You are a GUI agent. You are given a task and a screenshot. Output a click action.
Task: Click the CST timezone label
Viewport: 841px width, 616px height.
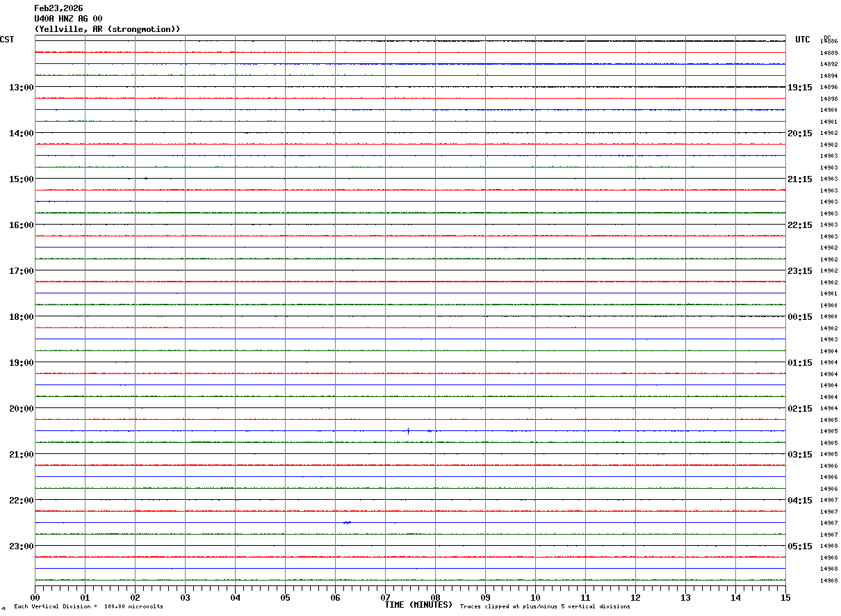[x=7, y=40]
